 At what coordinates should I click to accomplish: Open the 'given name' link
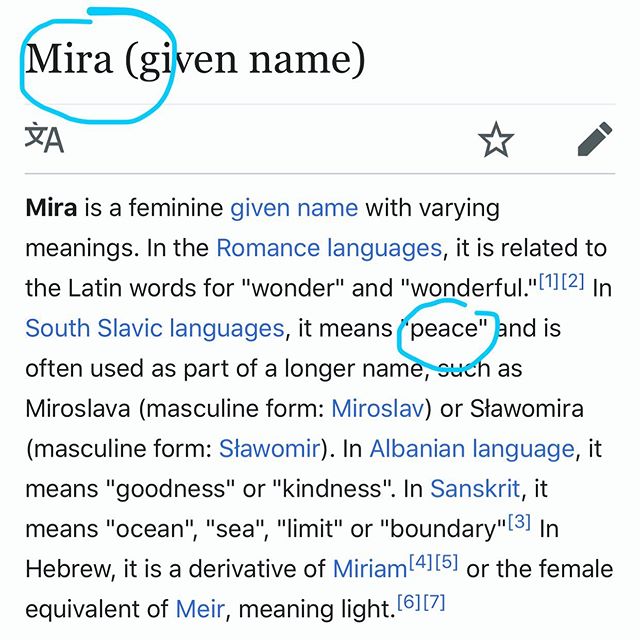(294, 209)
